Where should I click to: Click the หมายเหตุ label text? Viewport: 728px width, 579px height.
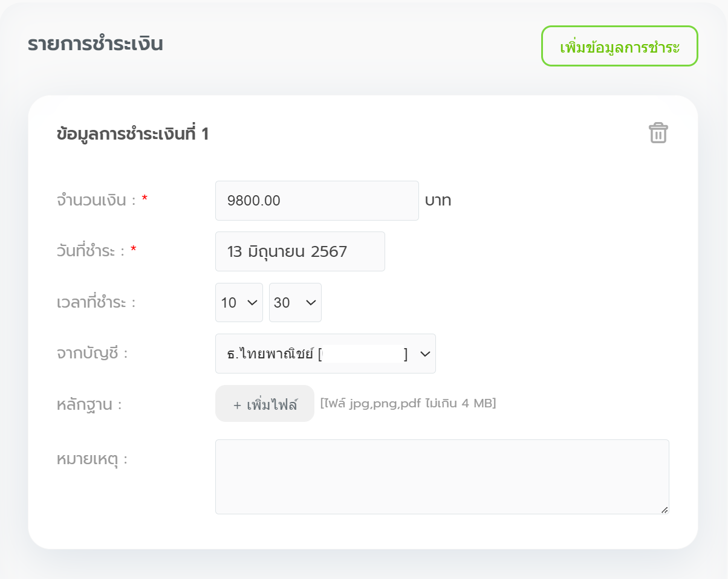[92, 459]
